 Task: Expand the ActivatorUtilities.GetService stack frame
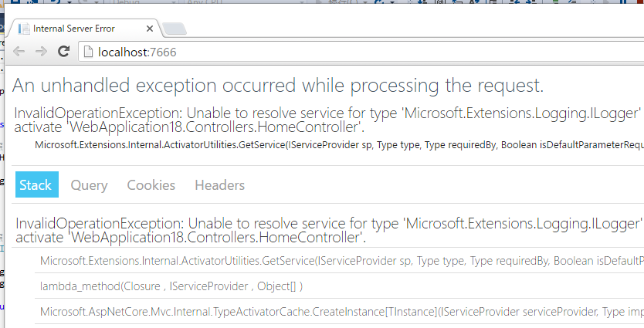[x=339, y=260]
